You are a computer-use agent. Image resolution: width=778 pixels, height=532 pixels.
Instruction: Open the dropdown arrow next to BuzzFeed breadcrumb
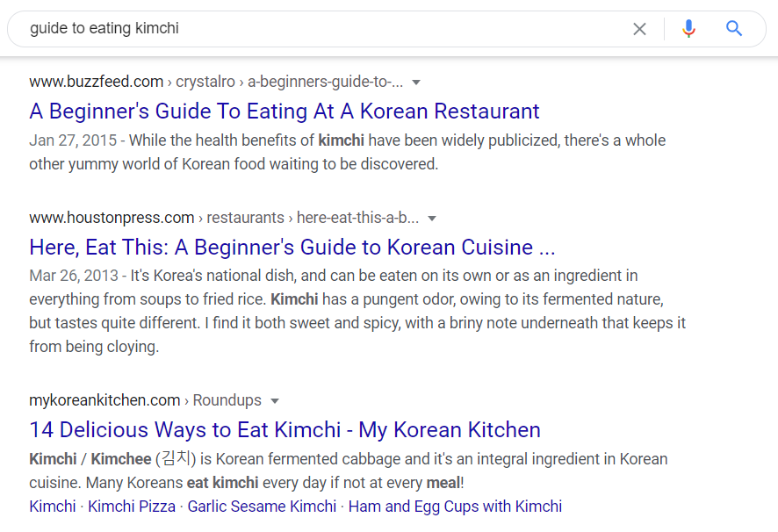[x=415, y=81]
